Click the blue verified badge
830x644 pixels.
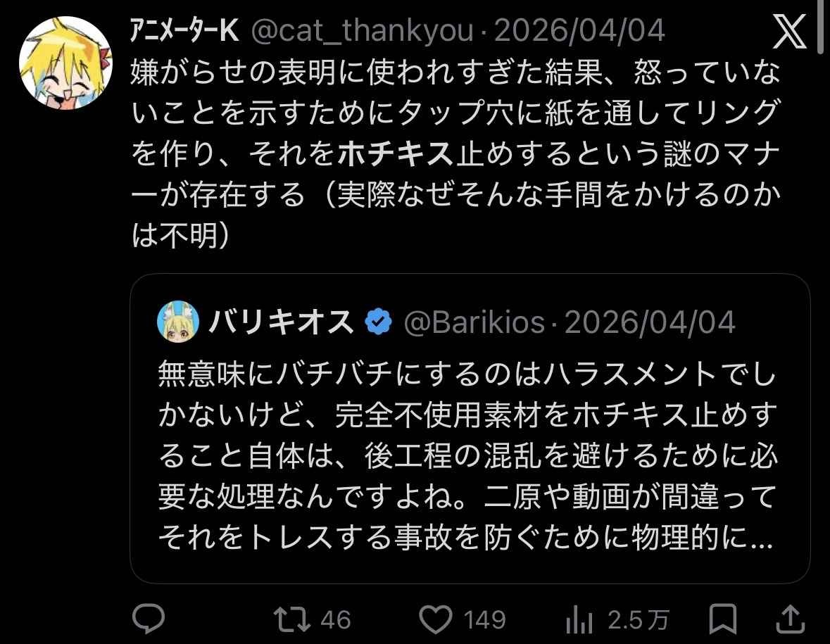(x=379, y=323)
